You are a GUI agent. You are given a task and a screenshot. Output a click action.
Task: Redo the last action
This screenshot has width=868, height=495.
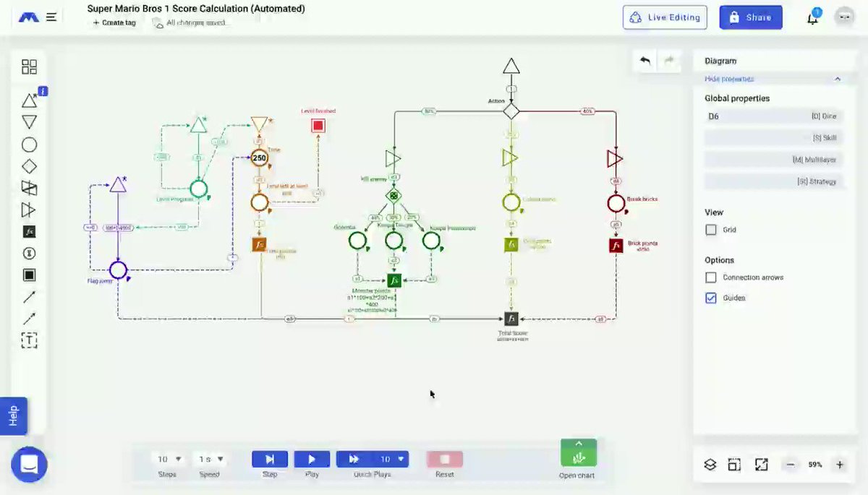click(x=669, y=61)
